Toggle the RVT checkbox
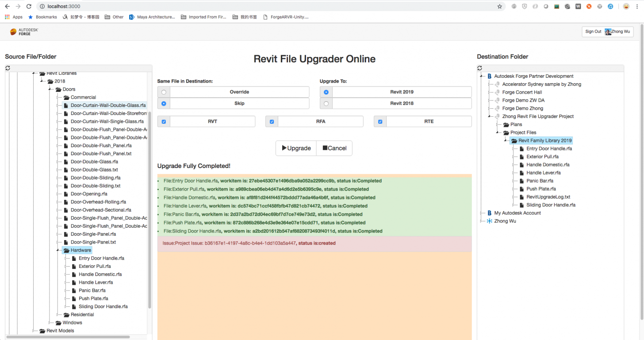 pos(164,122)
